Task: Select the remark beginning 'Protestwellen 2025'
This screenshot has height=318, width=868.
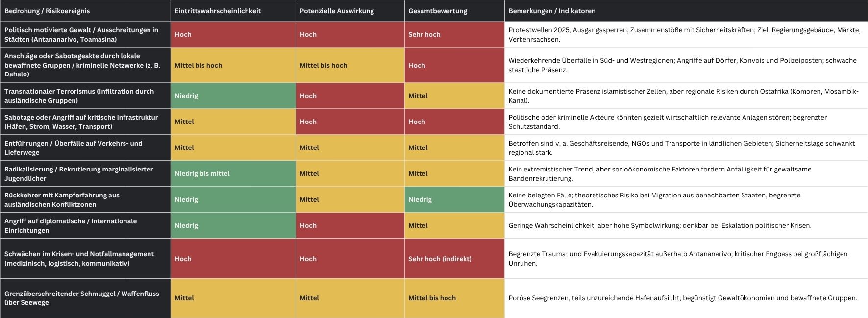Action: pos(684,34)
